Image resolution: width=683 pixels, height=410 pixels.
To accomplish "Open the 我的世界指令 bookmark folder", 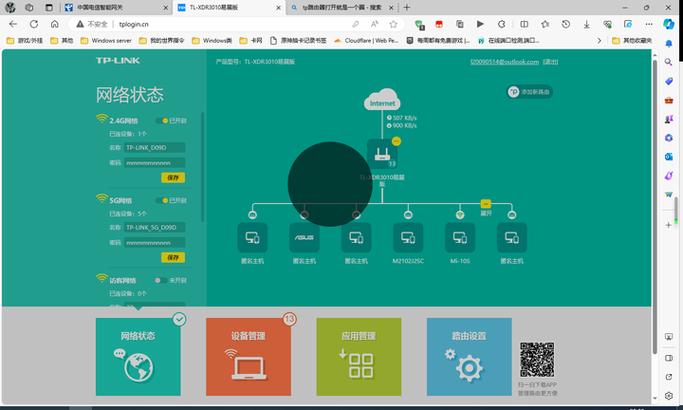I will pyautogui.click(x=162, y=41).
